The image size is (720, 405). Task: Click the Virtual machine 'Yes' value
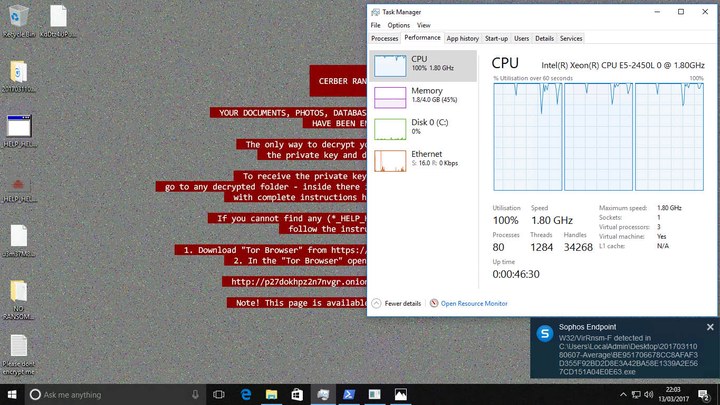[661, 236]
